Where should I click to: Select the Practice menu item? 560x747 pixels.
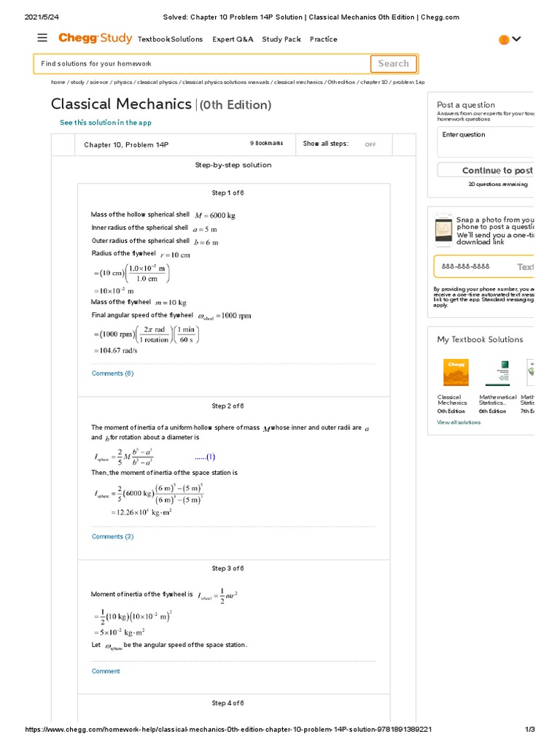(323, 39)
